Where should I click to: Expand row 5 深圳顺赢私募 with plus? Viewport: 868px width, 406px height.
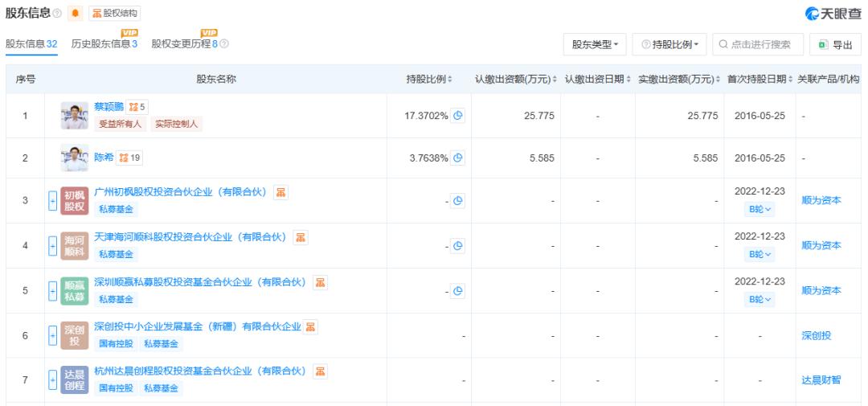pos(52,291)
